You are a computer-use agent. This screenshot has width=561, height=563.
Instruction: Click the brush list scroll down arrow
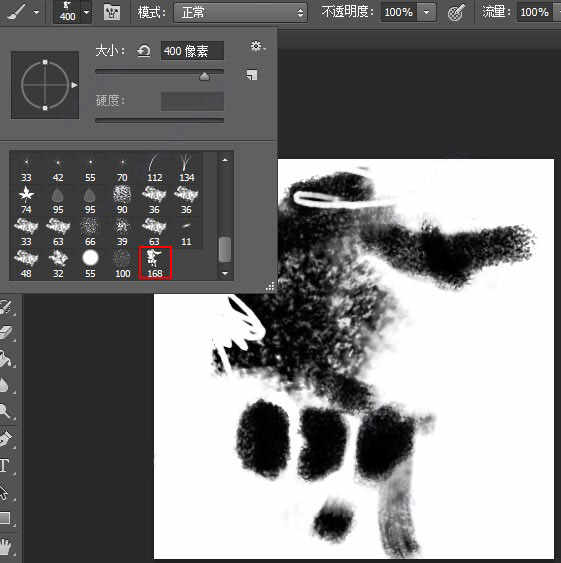coord(225,274)
